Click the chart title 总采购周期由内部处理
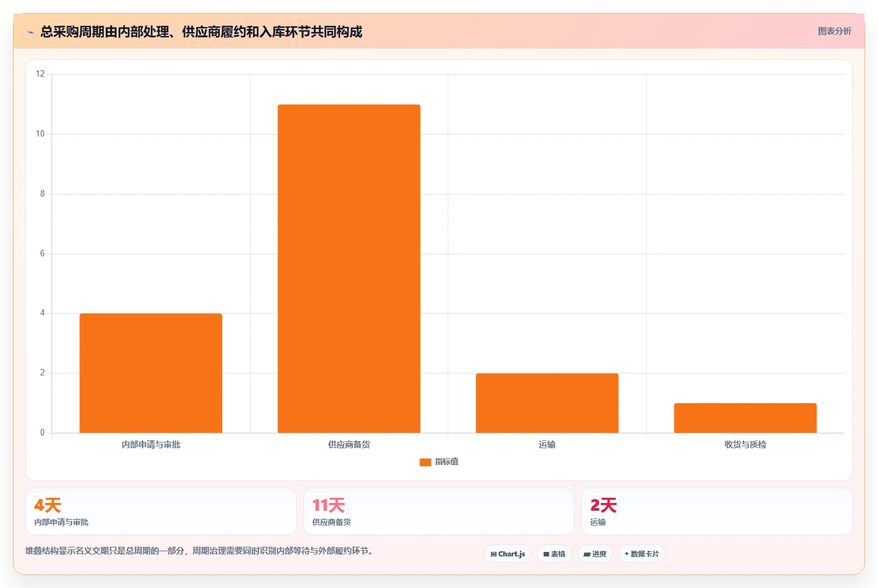This screenshot has height=588, width=878. coord(201,32)
